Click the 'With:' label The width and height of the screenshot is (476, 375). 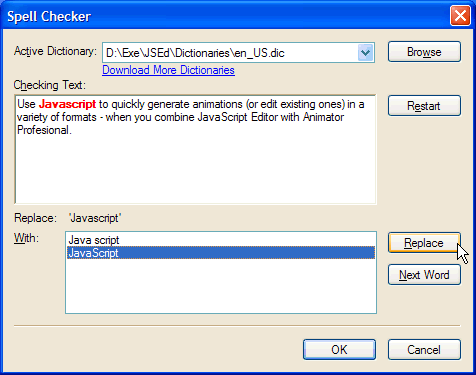tap(26, 238)
